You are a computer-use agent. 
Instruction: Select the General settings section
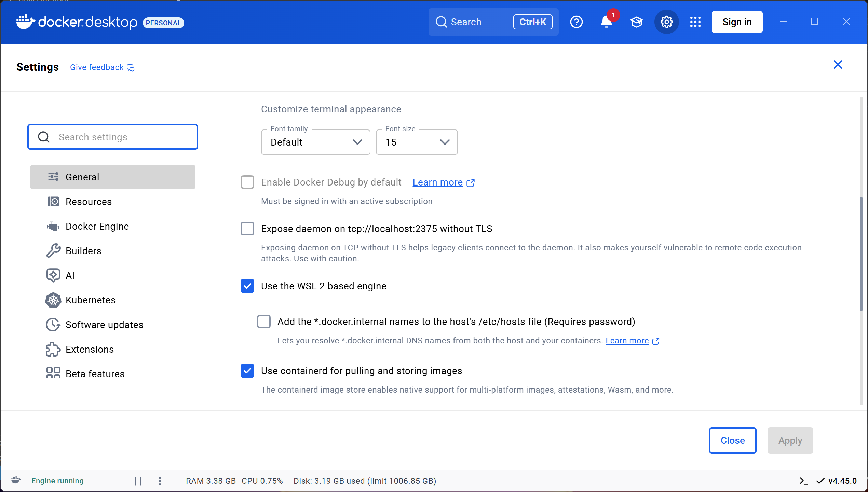[113, 177]
